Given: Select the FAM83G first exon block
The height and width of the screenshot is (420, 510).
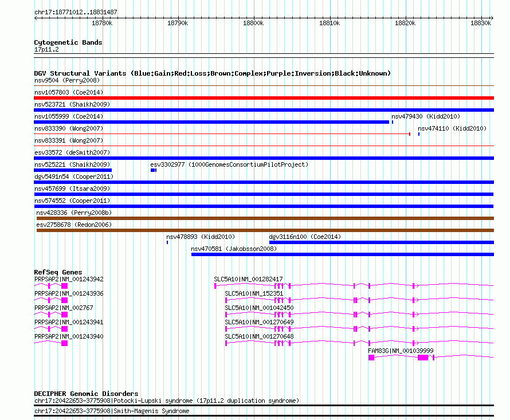Looking at the screenshot, I should [371, 358].
